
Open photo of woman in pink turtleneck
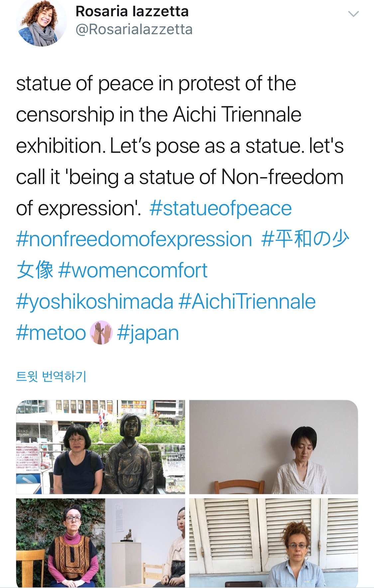(101, 543)
